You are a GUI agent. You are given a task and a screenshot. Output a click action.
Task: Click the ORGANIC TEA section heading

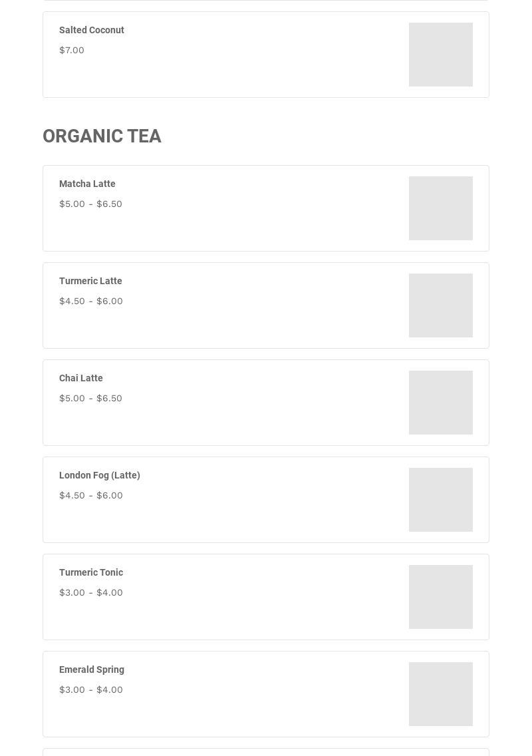tap(102, 136)
